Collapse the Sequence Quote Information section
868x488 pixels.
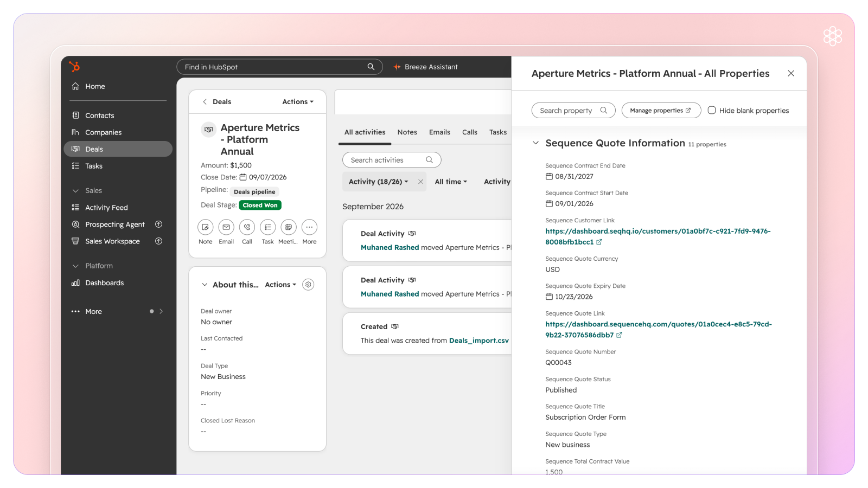[x=535, y=143]
